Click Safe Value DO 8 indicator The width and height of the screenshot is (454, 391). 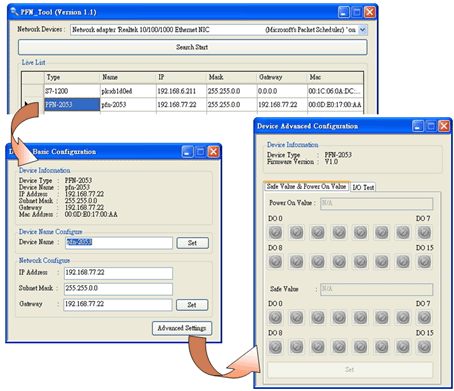click(275, 347)
